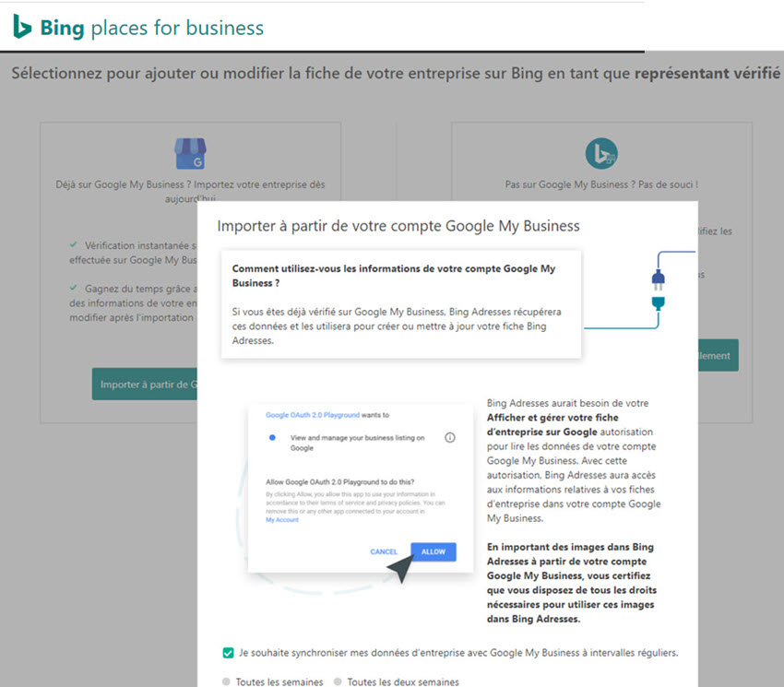Select the "Toutes les deux semaines" radio button
The image size is (784, 687).
[338, 681]
